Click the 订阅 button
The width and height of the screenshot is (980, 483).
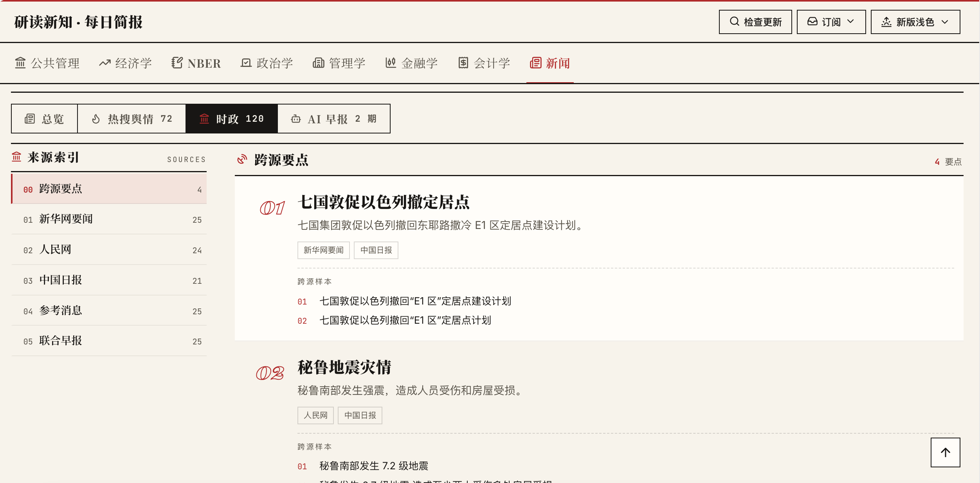(x=831, y=22)
